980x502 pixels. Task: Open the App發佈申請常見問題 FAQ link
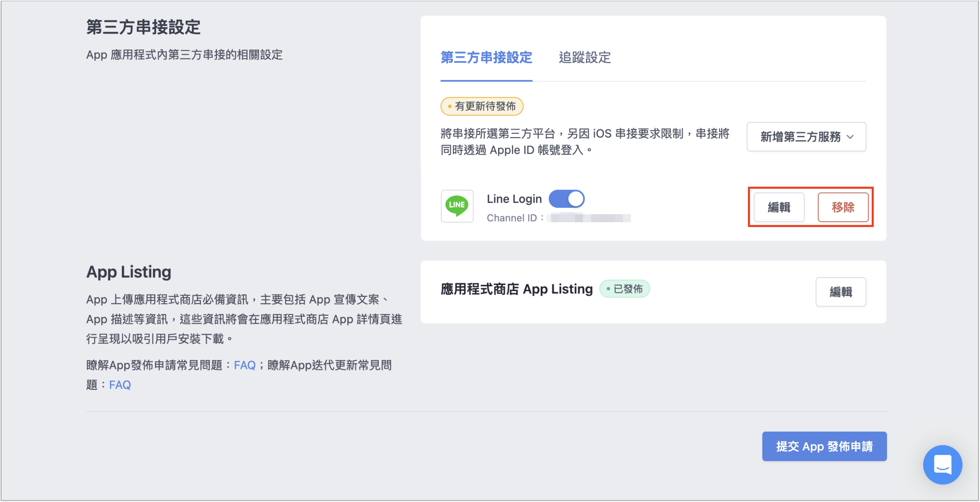(244, 365)
